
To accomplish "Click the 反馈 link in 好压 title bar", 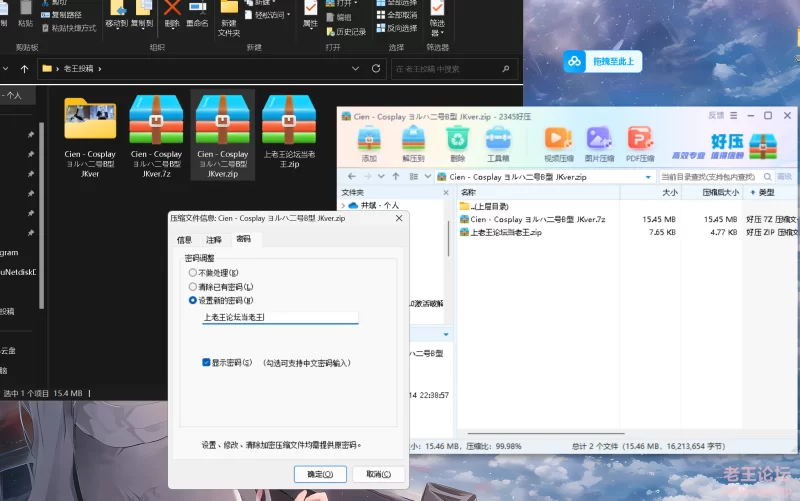I will (x=716, y=115).
